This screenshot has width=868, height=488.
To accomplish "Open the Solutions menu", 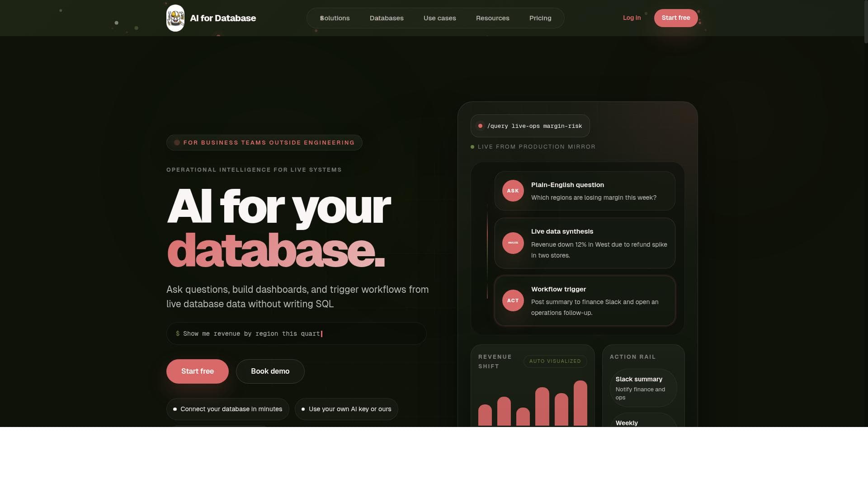I will pos(335,18).
